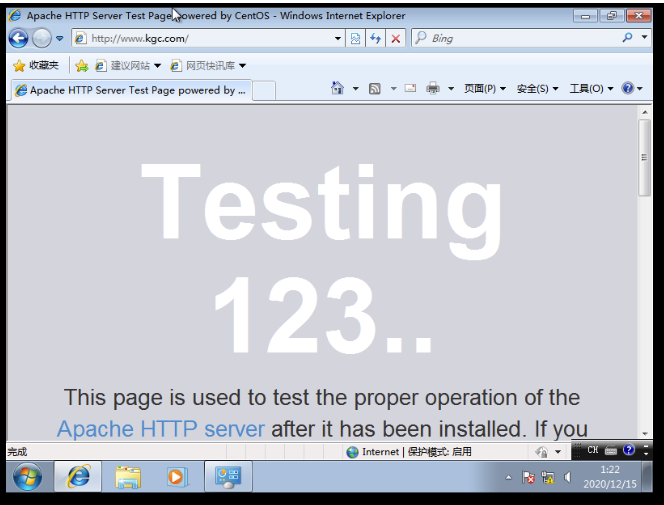Stop loading with the red X icon
Viewport: 664px width, 505px height.
[396, 39]
